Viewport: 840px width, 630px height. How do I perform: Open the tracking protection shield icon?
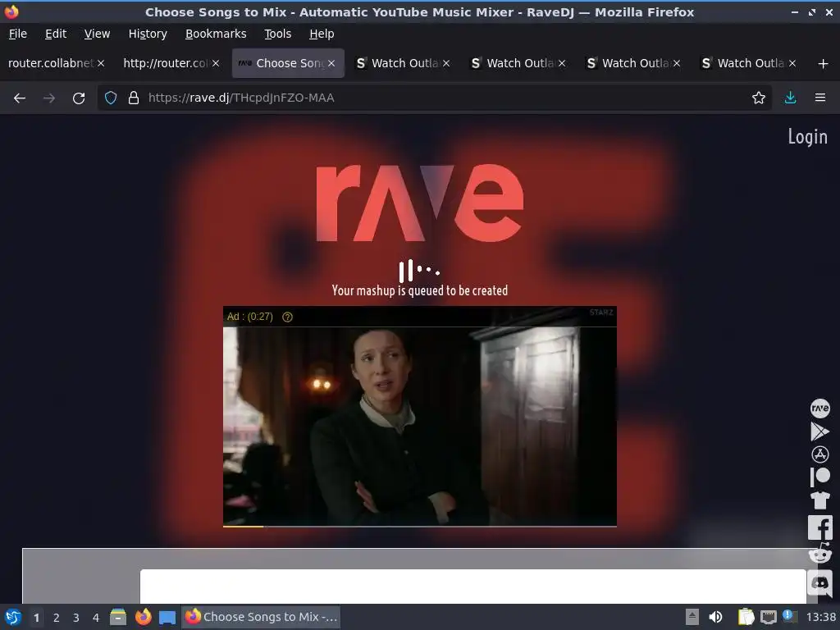click(111, 98)
